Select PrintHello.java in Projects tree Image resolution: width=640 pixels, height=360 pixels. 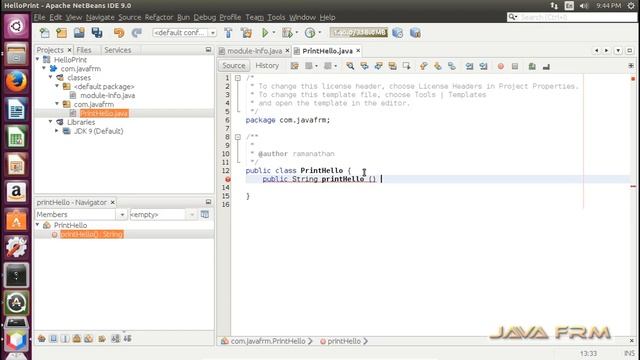104,113
